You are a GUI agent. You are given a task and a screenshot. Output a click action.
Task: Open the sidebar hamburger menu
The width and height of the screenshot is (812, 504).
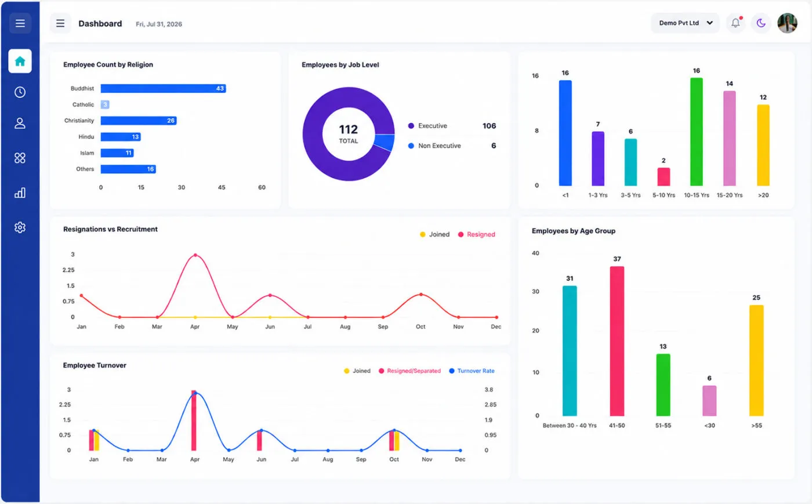click(x=20, y=23)
